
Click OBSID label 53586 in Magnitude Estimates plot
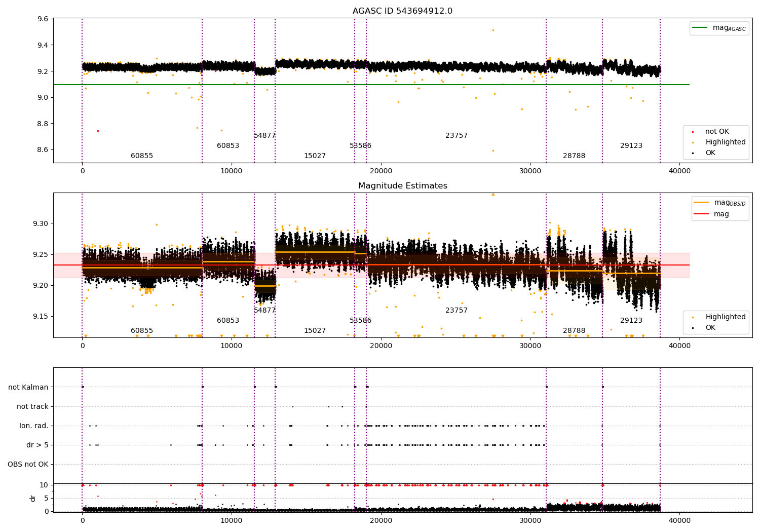(x=360, y=321)
